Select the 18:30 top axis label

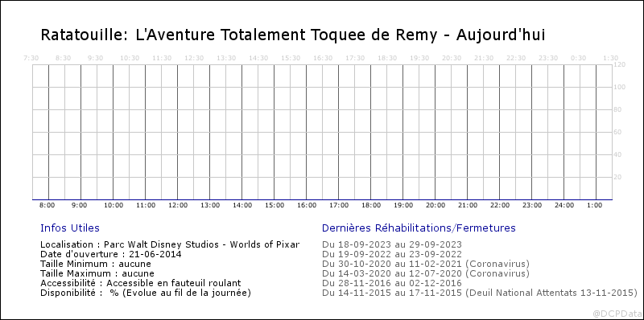point(387,58)
